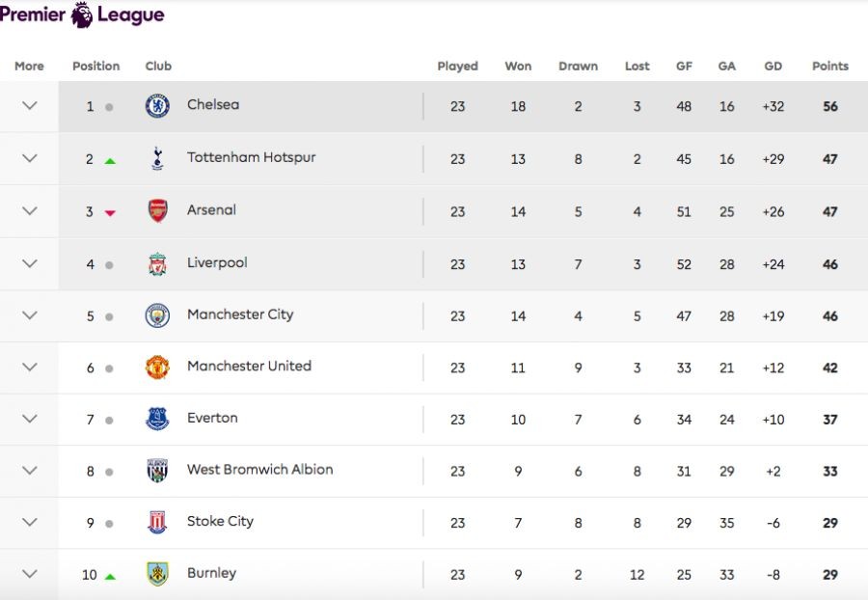Click the Chelsea club crest icon
This screenshot has height=600, width=868.
click(157, 106)
